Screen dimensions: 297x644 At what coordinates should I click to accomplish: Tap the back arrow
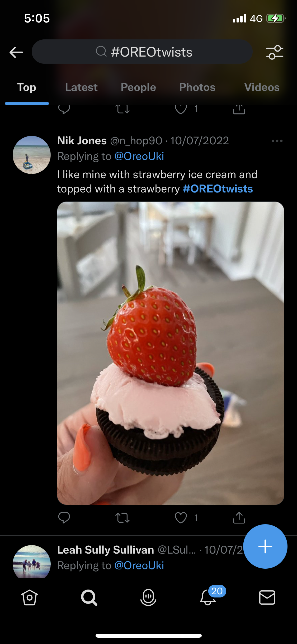pos(16,52)
